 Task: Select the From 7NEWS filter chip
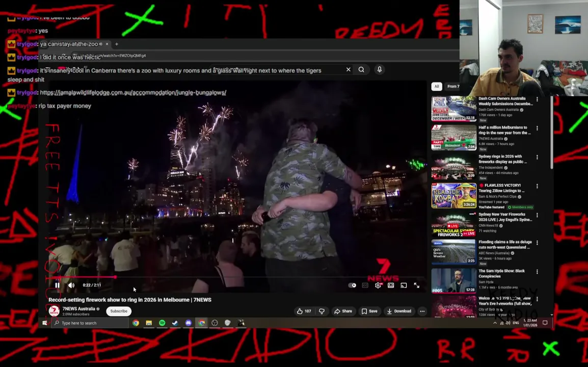pyautogui.click(x=452, y=86)
